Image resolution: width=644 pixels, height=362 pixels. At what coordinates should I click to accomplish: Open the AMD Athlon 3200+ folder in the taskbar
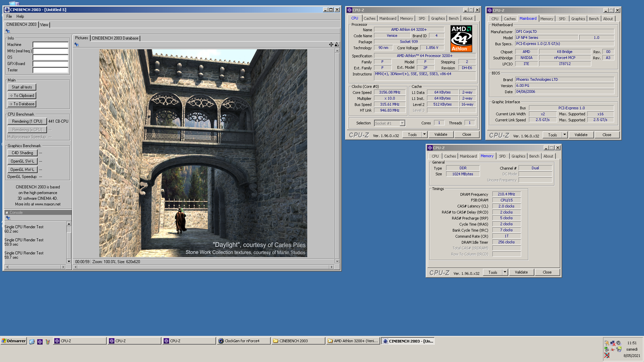(353, 341)
